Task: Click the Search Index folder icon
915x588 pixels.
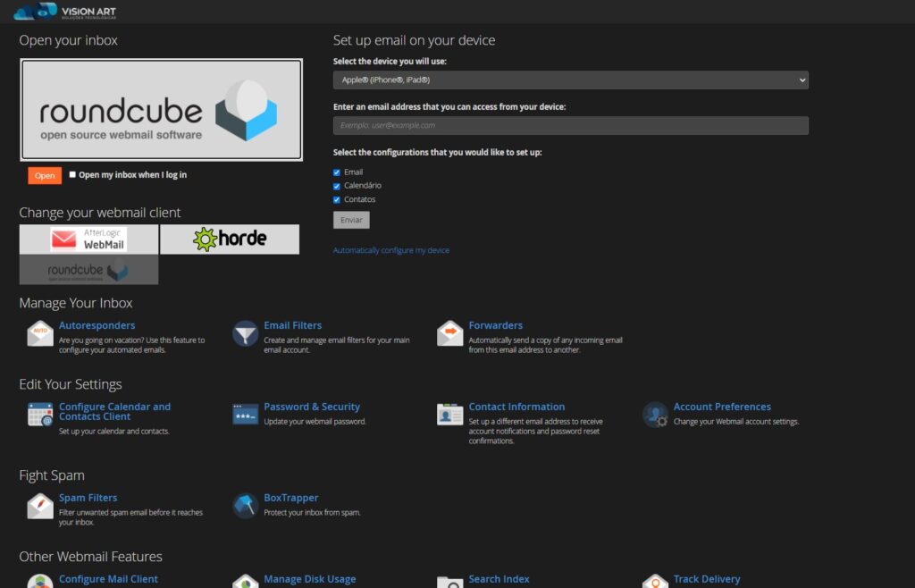Action: pyautogui.click(x=450, y=582)
